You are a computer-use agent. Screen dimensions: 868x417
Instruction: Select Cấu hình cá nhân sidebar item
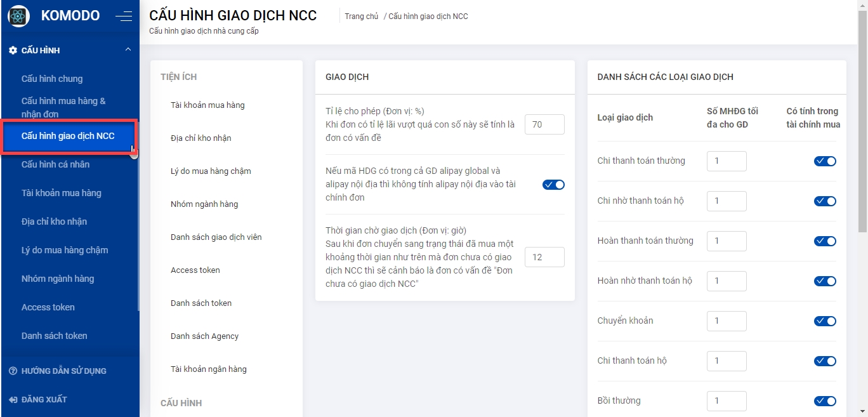[x=55, y=164]
